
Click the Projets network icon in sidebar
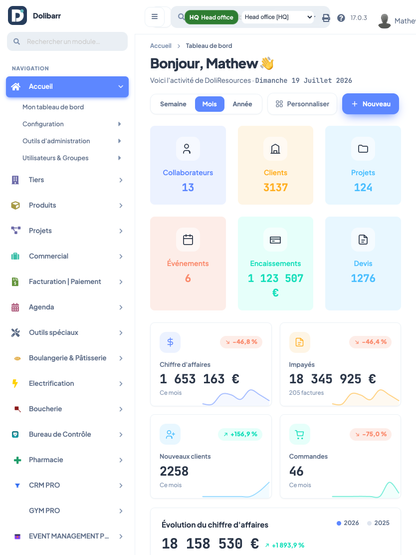coord(16,230)
